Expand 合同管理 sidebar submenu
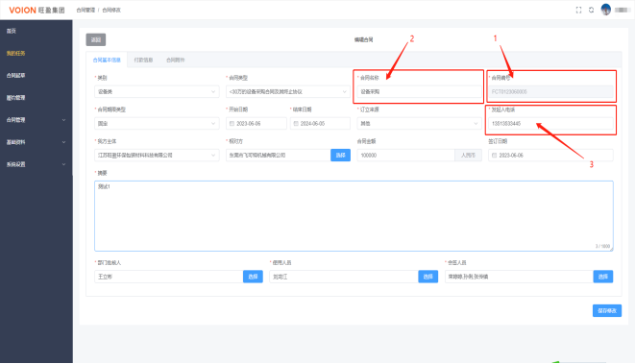 (x=37, y=120)
